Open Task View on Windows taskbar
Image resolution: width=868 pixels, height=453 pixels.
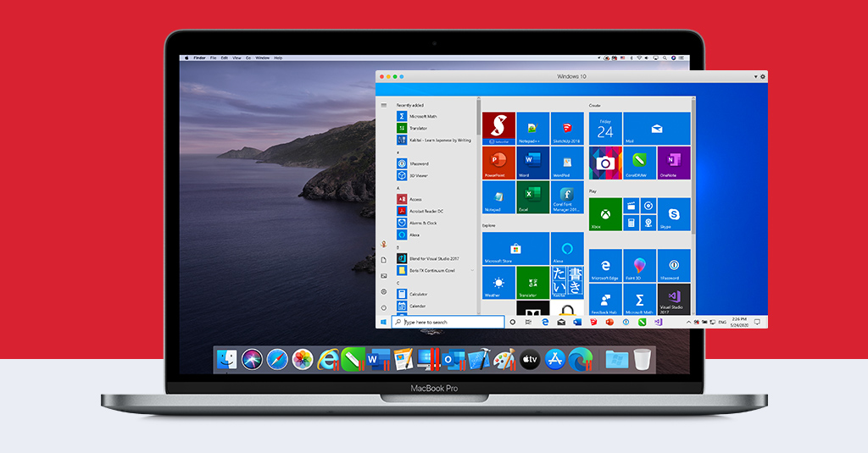pos(529,322)
